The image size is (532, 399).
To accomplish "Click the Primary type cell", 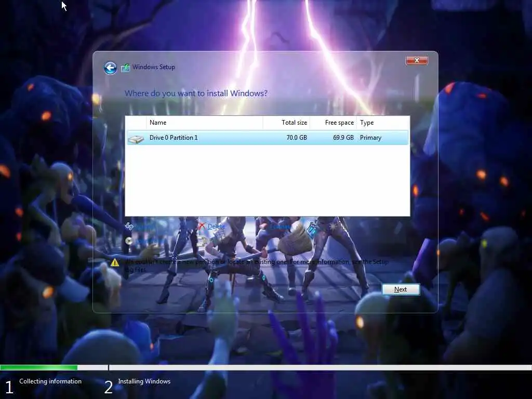I will (x=370, y=137).
